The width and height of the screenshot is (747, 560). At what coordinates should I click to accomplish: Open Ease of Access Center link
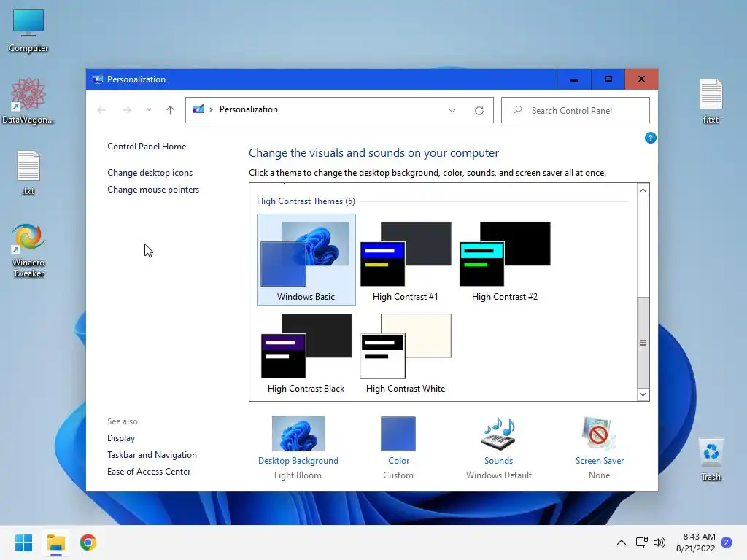[149, 472]
